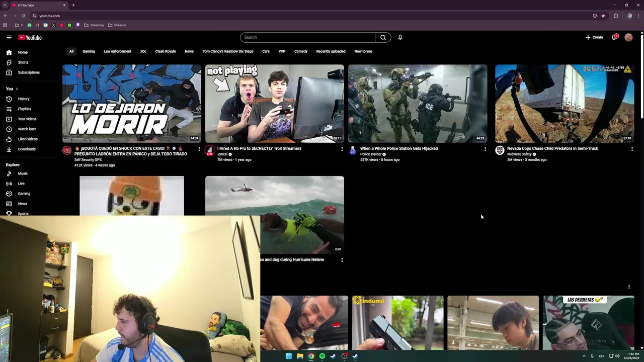Viewport: 644px width, 362px height.
Task: Click the YouTube search input field
Action: (x=308, y=37)
